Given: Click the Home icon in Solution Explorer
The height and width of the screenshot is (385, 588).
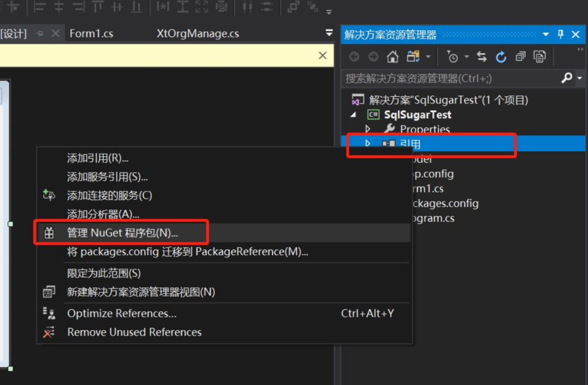Looking at the screenshot, I should [392, 57].
